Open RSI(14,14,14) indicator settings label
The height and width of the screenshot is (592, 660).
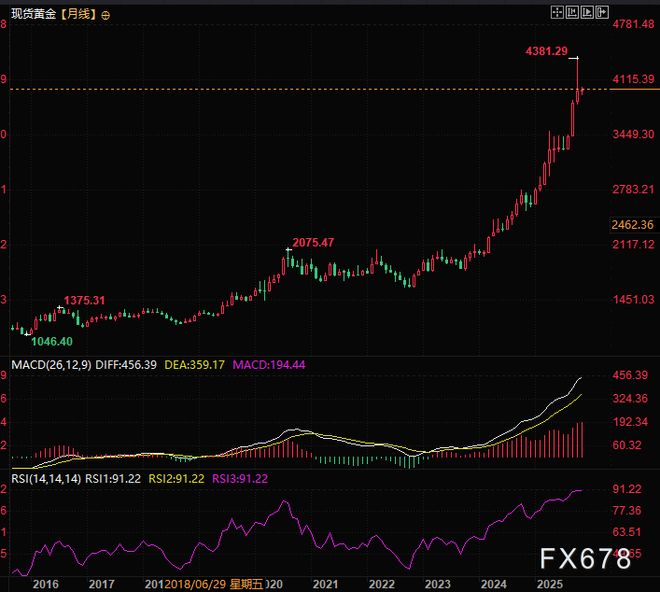coord(40,479)
